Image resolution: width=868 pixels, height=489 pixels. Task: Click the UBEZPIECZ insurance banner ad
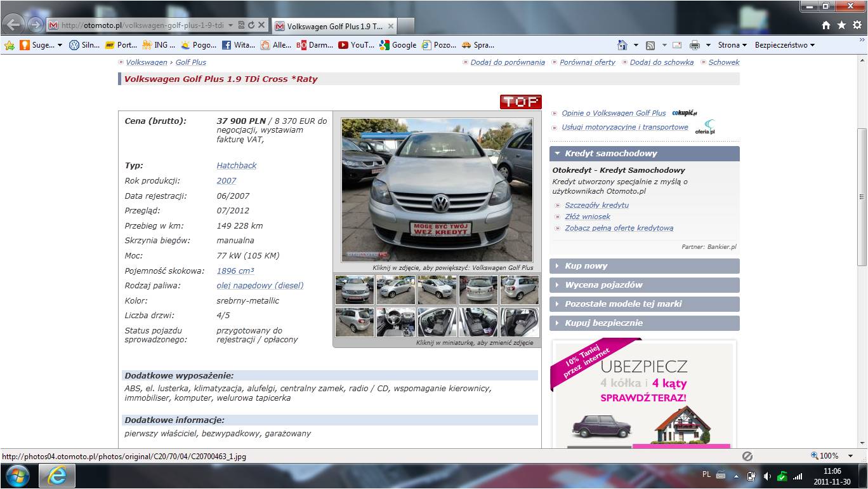(x=644, y=394)
